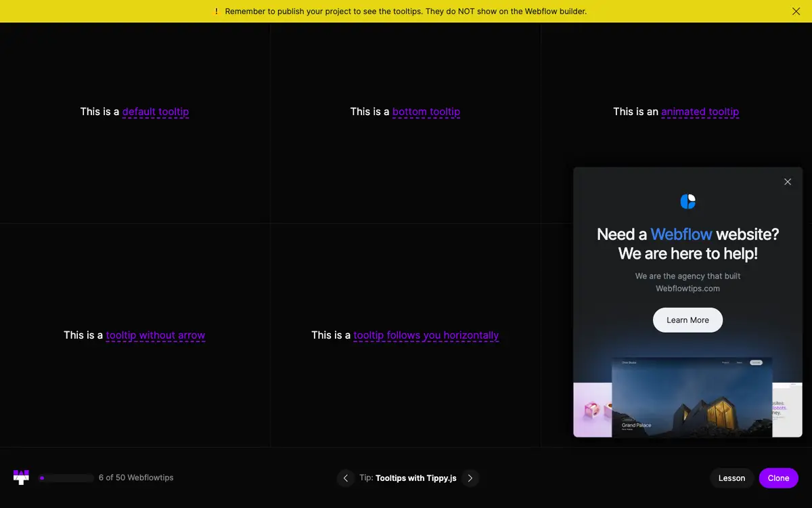The image size is (812, 508).
Task: Click tooltip follows you horizontally link
Action: (426, 335)
